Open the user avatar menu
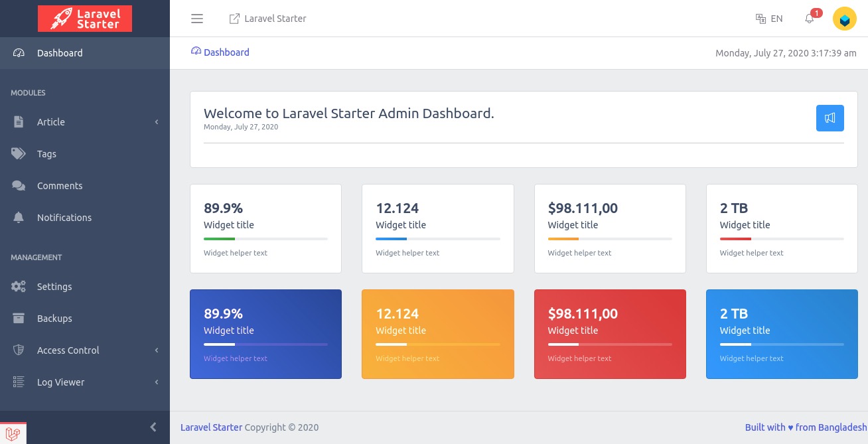This screenshot has height=444, width=868. point(845,19)
